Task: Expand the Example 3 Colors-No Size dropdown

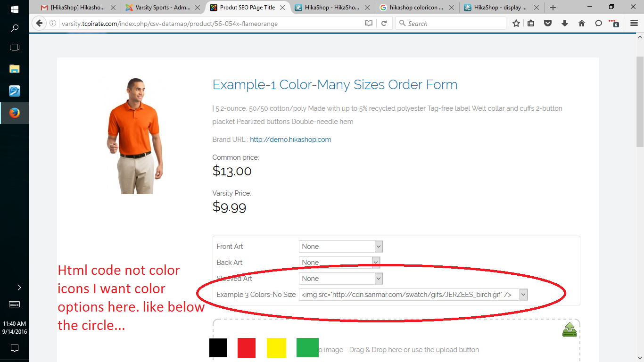Action: [523, 295]
